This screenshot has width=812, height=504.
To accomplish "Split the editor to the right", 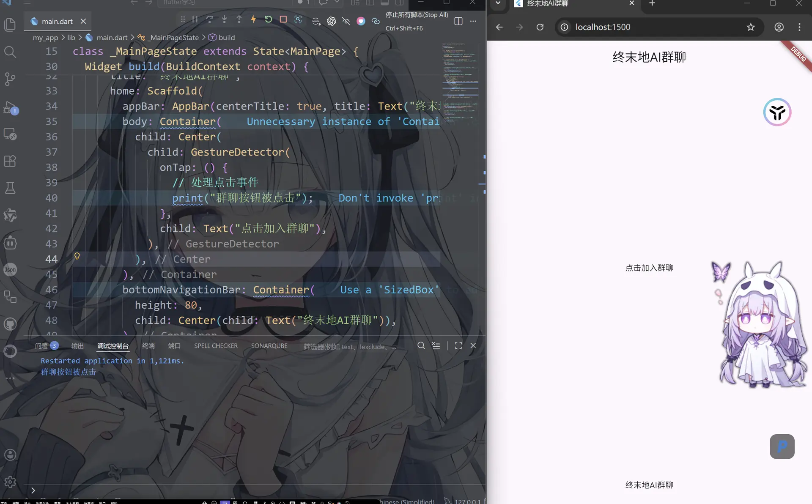I will pos(458,21).
